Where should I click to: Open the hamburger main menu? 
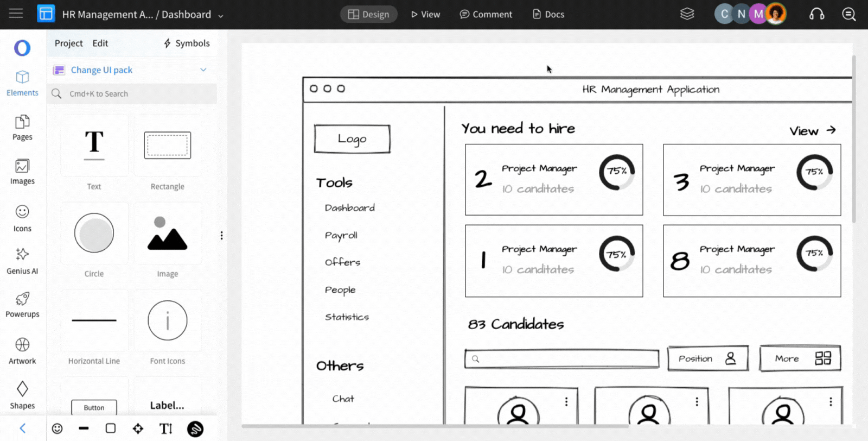16,14
